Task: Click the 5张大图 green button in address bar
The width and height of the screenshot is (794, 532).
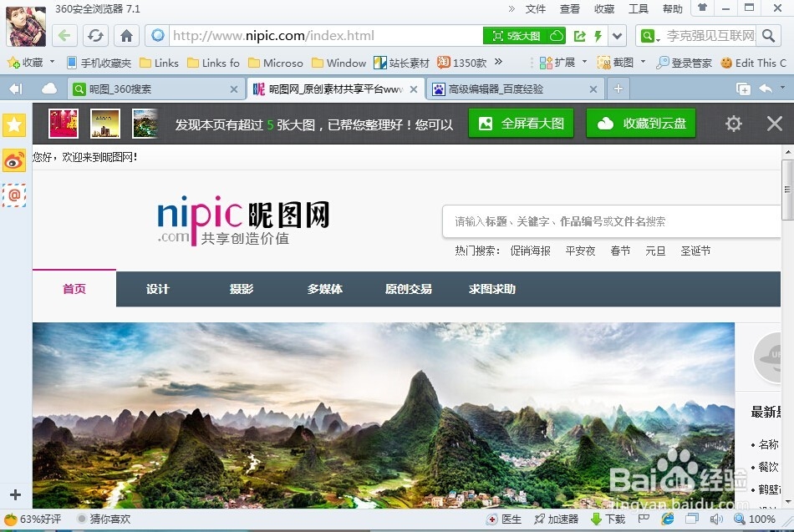Action: (523, 36)
